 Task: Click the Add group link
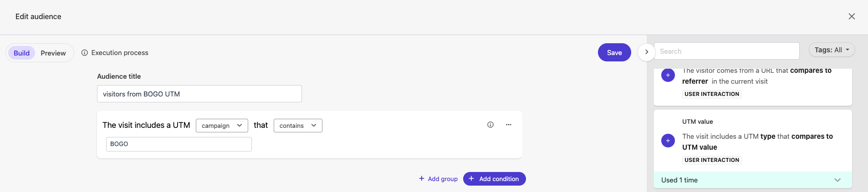coord(438,179)
